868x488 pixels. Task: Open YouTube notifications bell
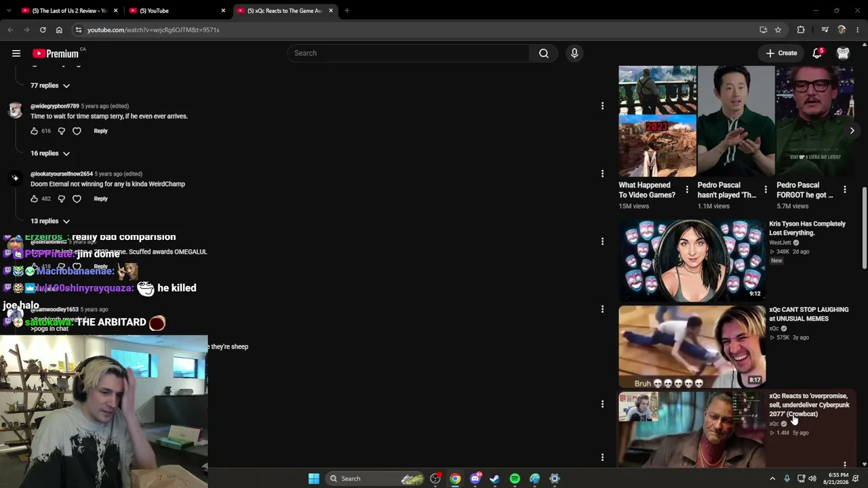(x=818, y=53)
